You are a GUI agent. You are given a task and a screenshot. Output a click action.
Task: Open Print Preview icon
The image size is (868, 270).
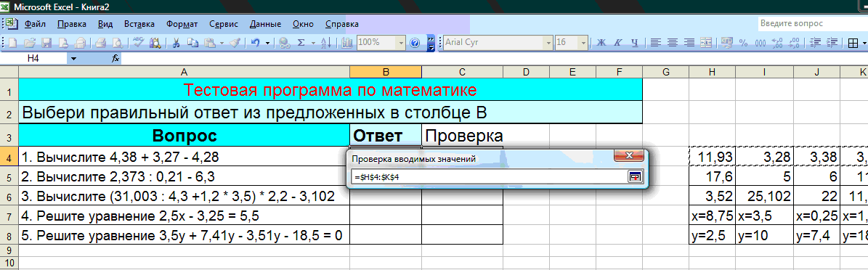[x=118, y=43]
